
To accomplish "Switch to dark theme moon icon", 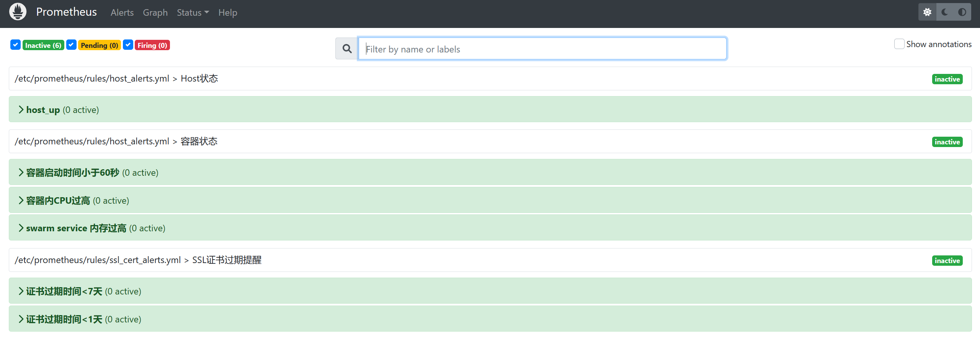I will (x=945, y=12).
